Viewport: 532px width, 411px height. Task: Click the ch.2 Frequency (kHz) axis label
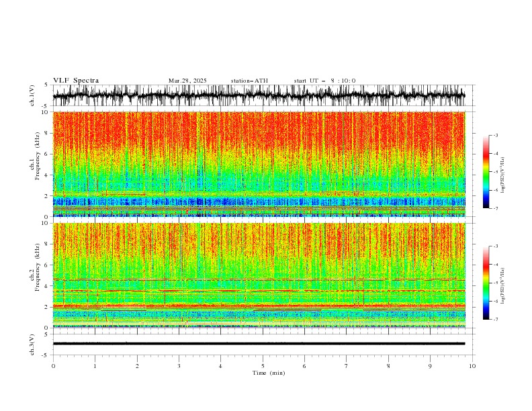coord(35,267)
